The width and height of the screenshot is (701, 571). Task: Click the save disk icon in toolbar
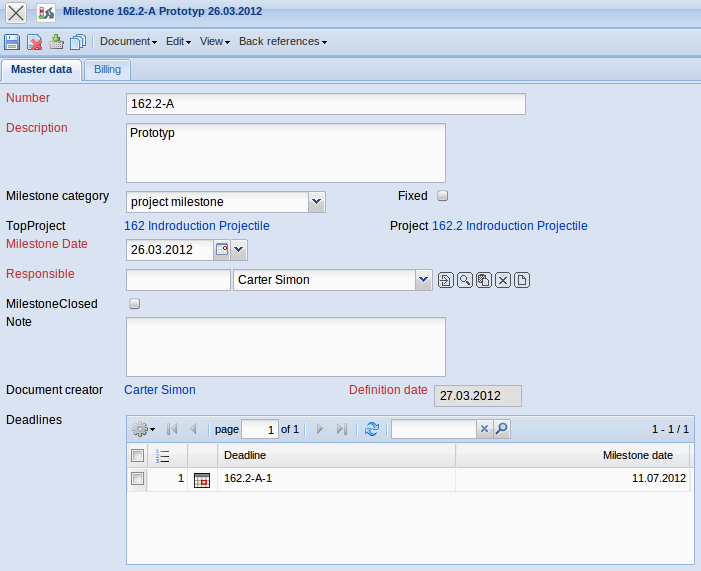[x=12, y=42]
